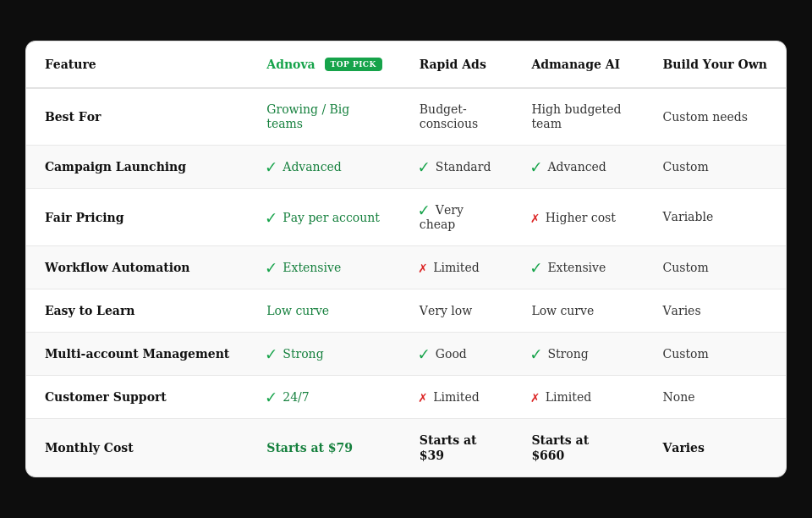Click the Growing / Big teams cell

click(308, 117)
